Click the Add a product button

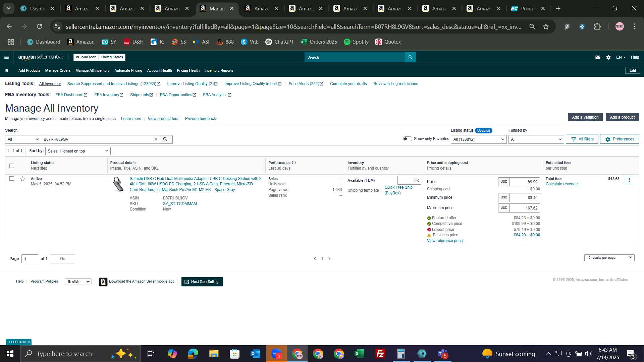pos(622,117)
